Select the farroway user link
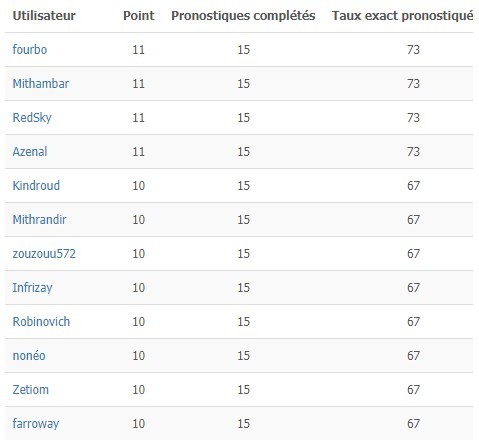This screenshot has height=440, width=479. click(x=36, y=424)
